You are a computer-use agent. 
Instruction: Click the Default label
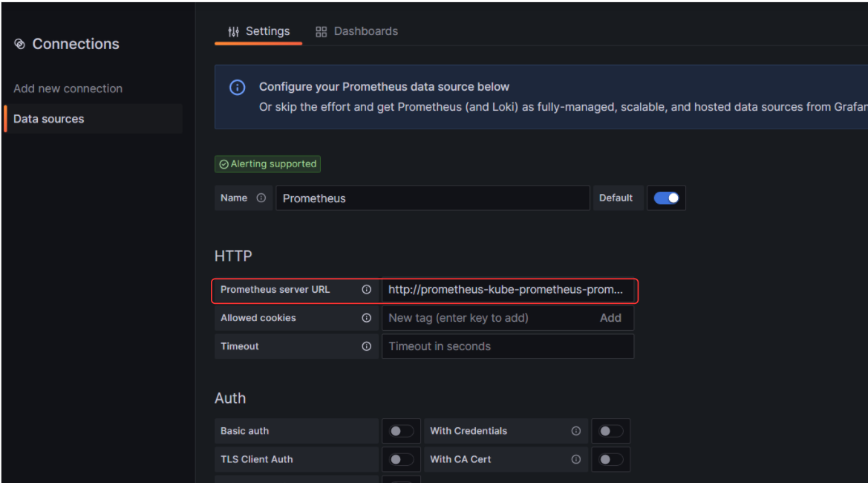pos(616,198)
